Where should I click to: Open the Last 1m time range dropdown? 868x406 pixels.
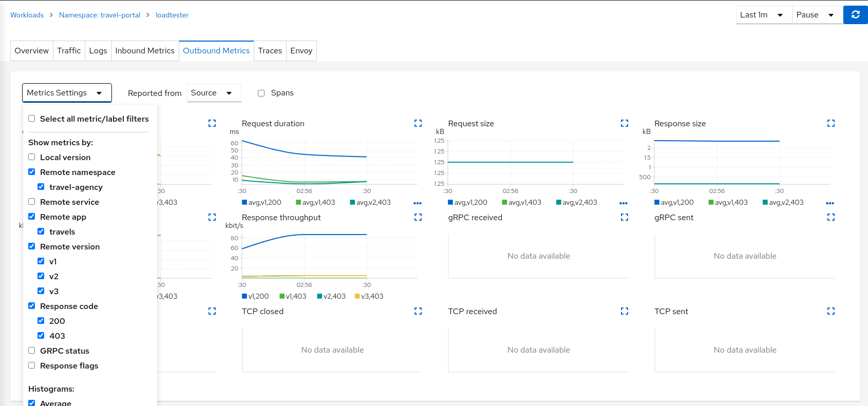click(763, 15)
